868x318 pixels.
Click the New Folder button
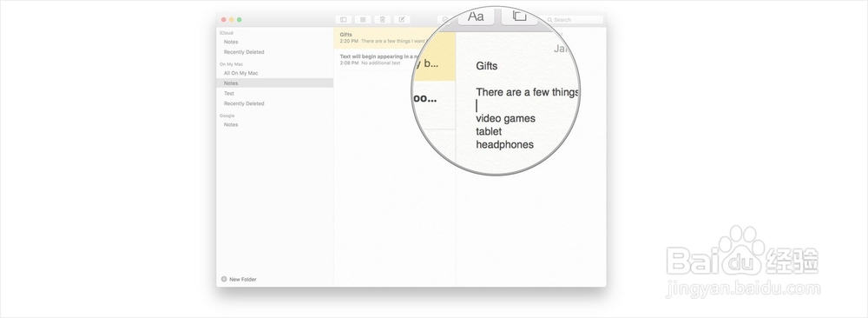[239, 279]
